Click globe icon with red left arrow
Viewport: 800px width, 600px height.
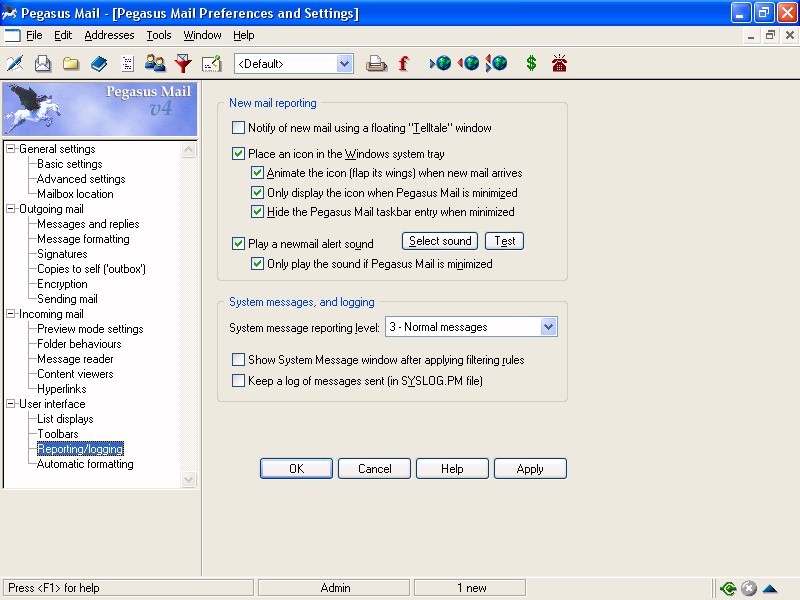point(468,63)
